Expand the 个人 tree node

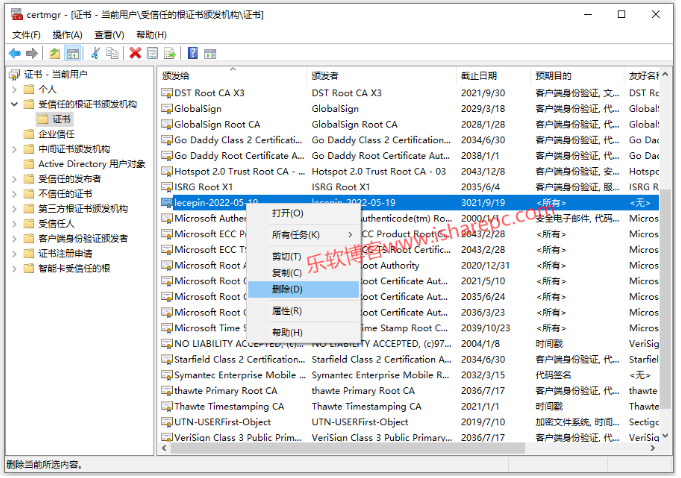(14, 89)
